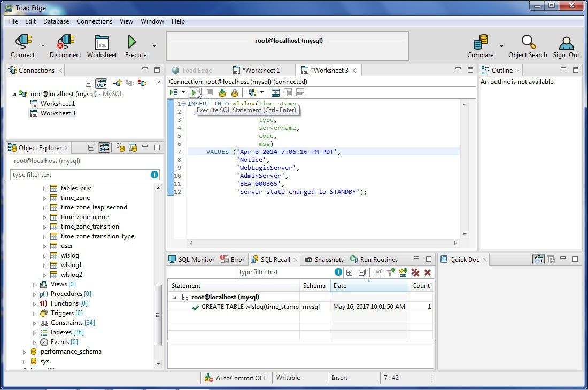Image resolution: width=588 pixels, height=390 pixels.
Task: Expand the Views [0] node
Action: pyautogui.click(x=35, y=285)
